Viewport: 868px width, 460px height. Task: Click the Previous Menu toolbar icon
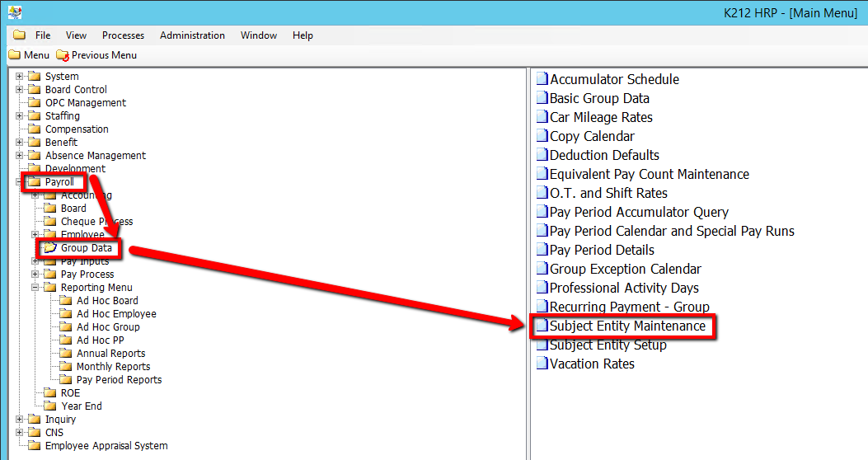tap(63, 55)
